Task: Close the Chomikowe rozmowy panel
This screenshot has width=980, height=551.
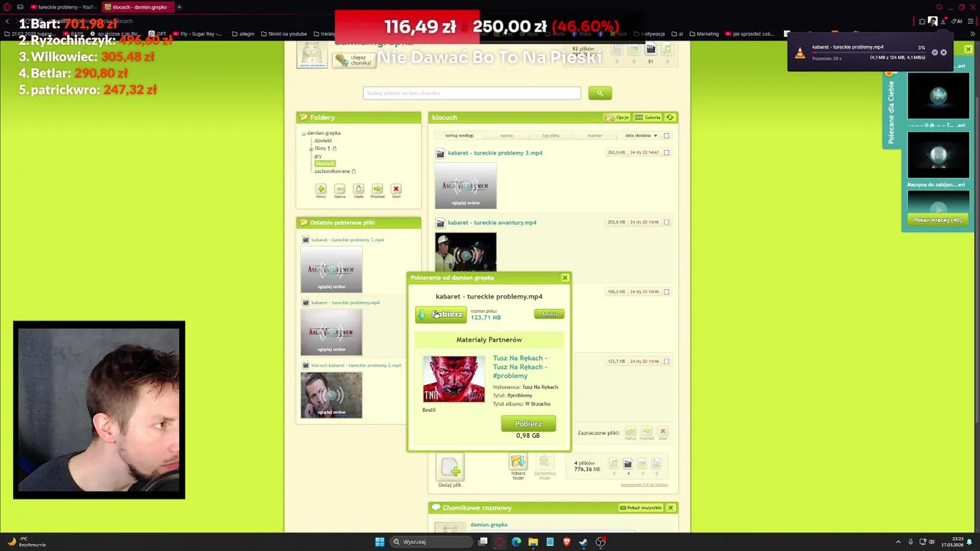Action: pos(670,507)
